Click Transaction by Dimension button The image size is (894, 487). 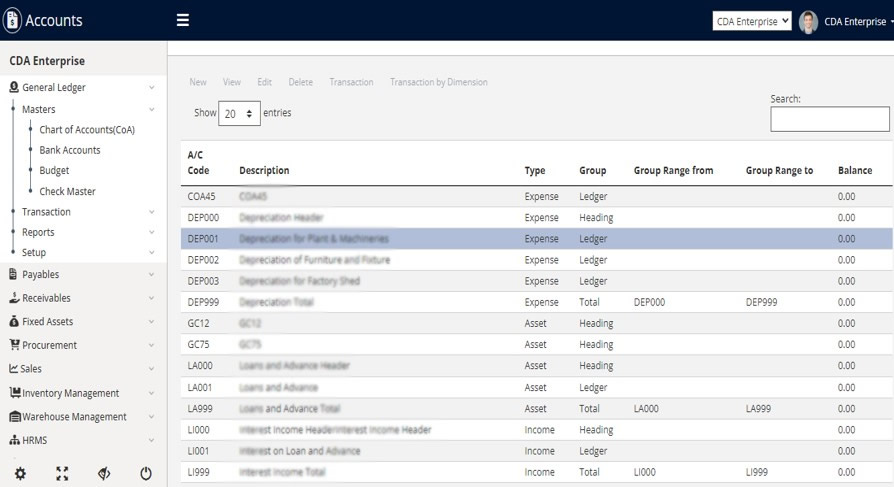click(x=438, y=82)
